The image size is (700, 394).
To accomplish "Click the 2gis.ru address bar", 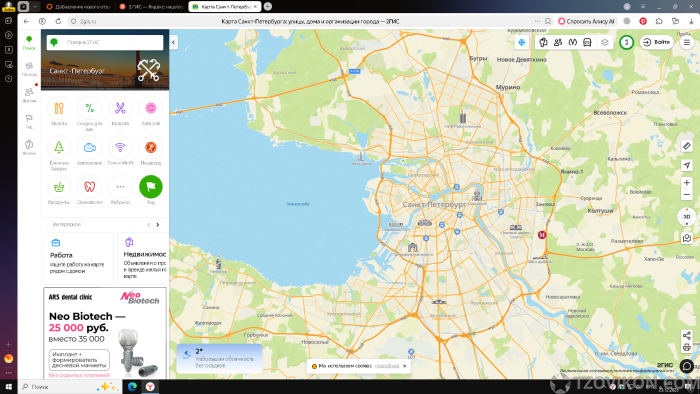I will pyautogui.click(x=88, y=21).
